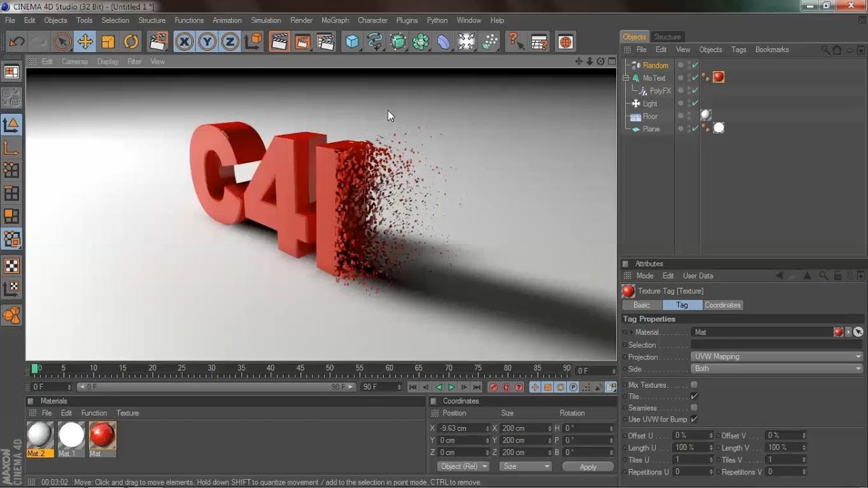
Task: Select the Move tool in the toolbar
Action: pyautogui.click(x=85, y=42)
